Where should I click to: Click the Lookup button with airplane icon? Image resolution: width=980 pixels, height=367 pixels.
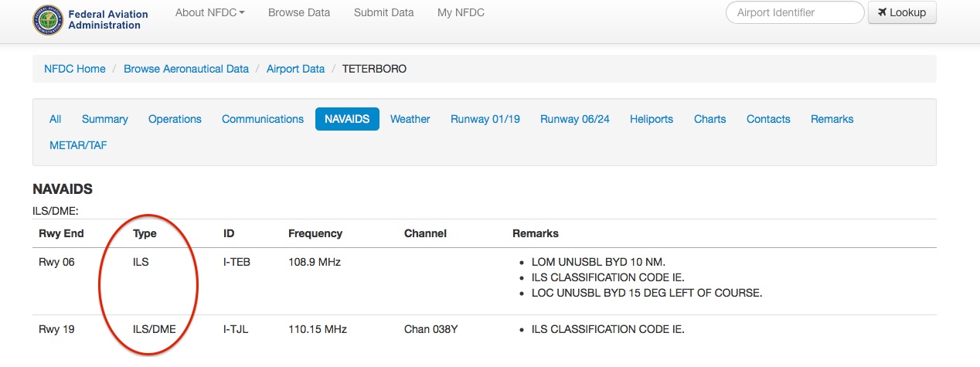point(902,12)
